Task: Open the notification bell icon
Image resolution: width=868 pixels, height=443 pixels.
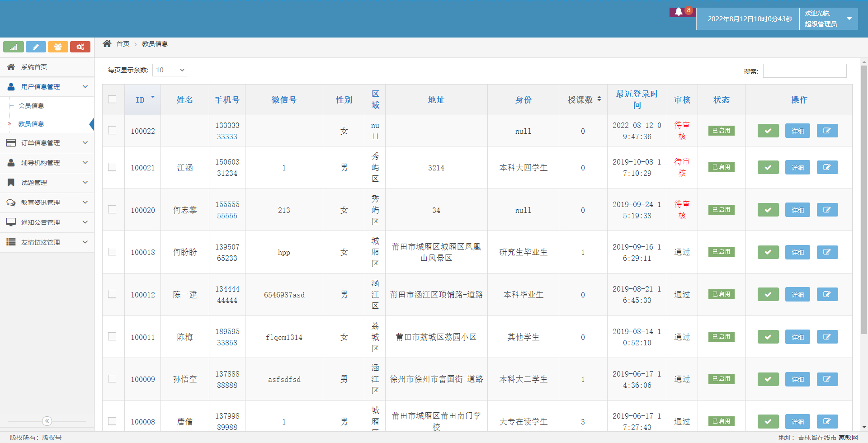Action: point(679,12)
